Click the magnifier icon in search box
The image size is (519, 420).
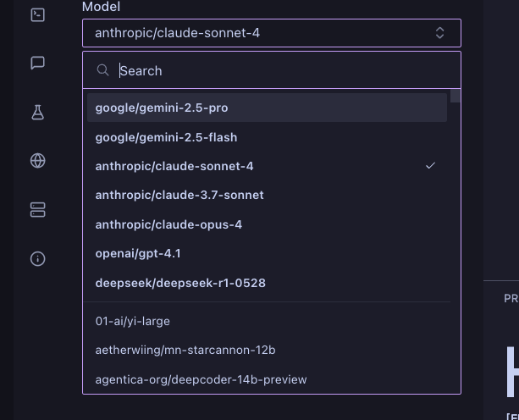tap(103, 70)
